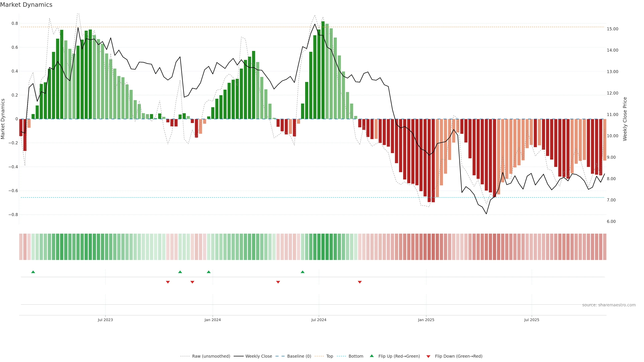The width and height of the screenshot is (644, 362).
Task: Click the flip-down marker in spring 2024
Action: 278,282
